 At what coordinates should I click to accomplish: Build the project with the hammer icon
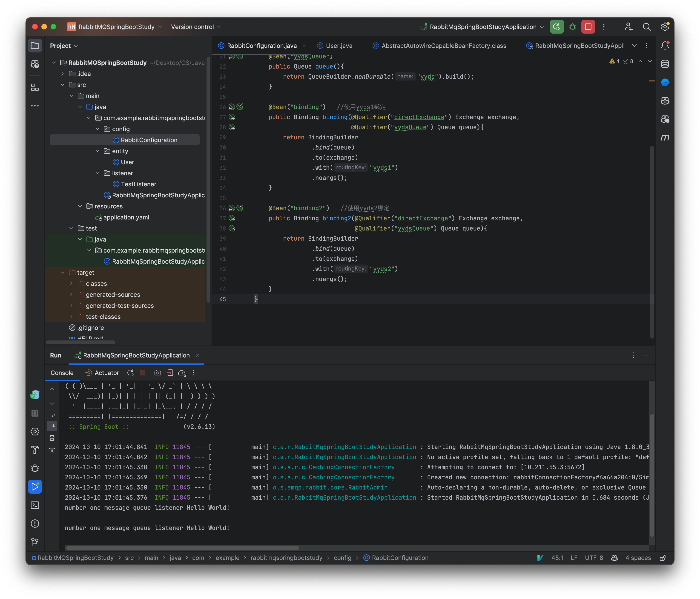click(35, 449)
